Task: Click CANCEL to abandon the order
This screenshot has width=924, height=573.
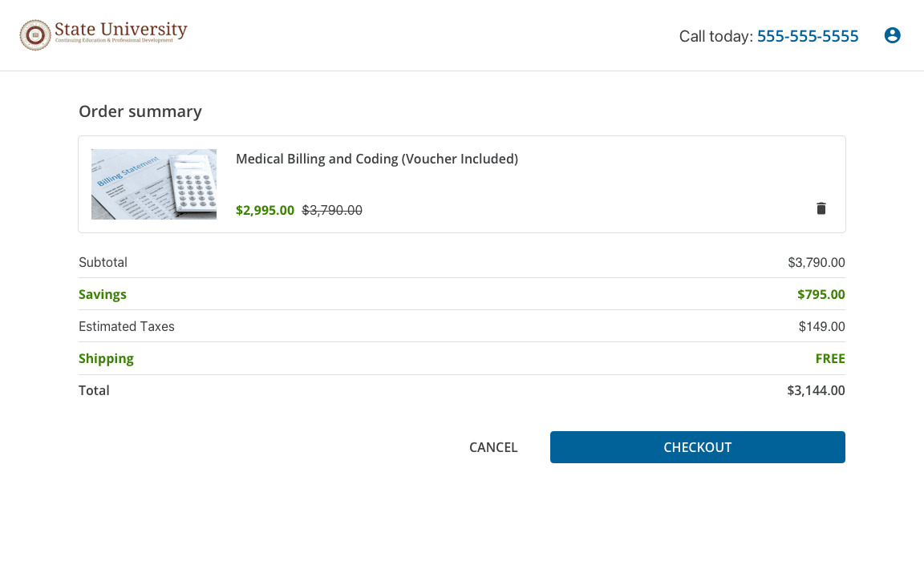Action: pyautogui.click(x=493, y=447)
